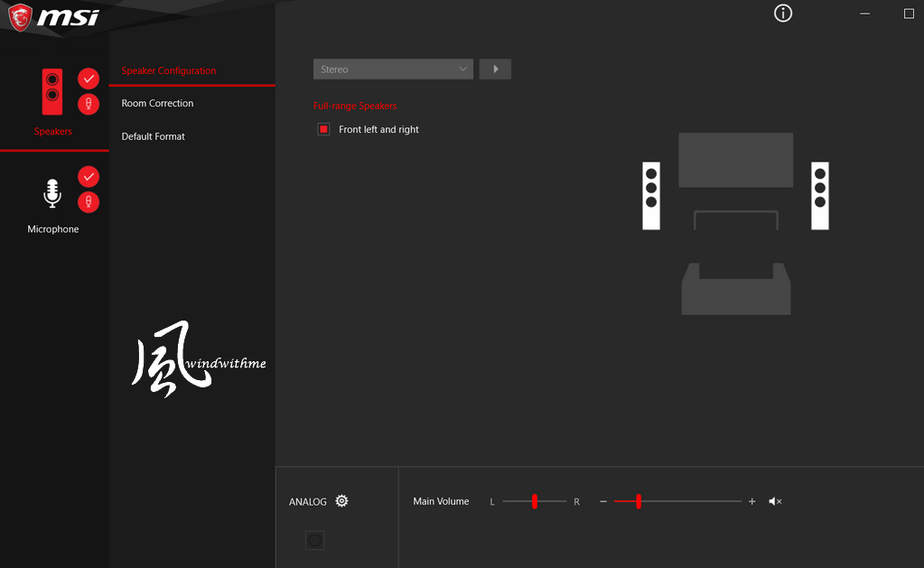Click the left front speaker in diagram
The image size is (924, 568).
tap(651, 196)
